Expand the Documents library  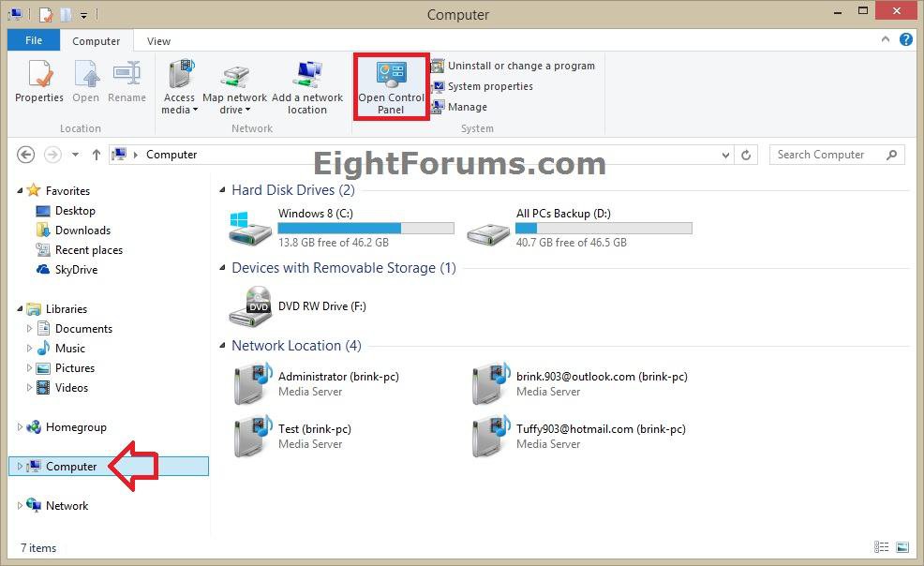(29, 329)
